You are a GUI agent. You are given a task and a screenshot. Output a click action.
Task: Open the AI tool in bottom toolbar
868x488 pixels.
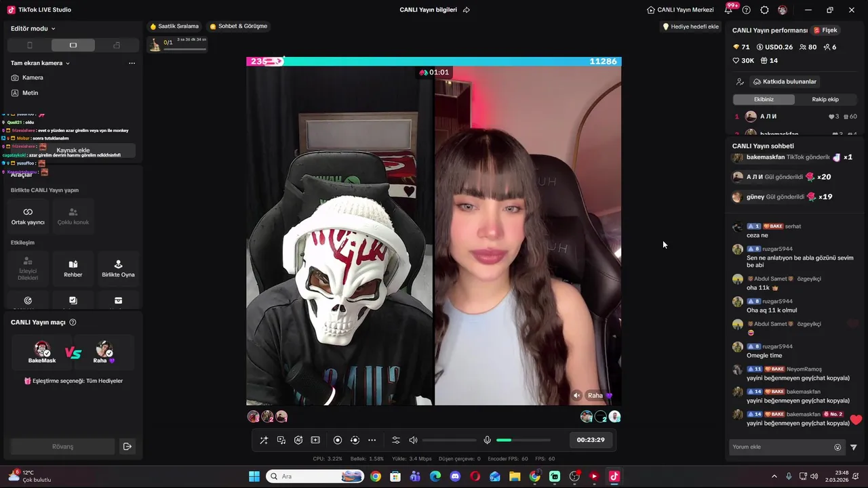[298, 440]
